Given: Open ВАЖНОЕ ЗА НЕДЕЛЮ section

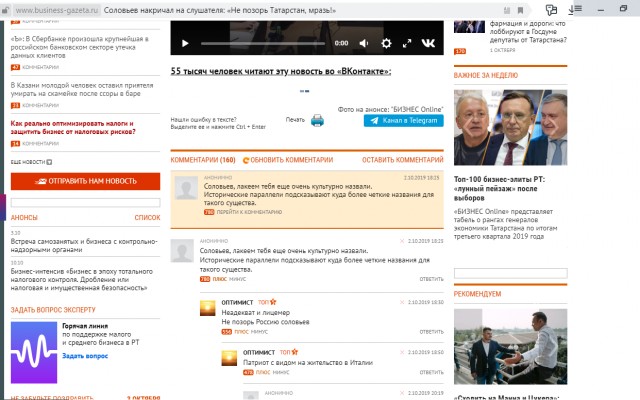Looking at the screenshot, I should click(486, 75).
